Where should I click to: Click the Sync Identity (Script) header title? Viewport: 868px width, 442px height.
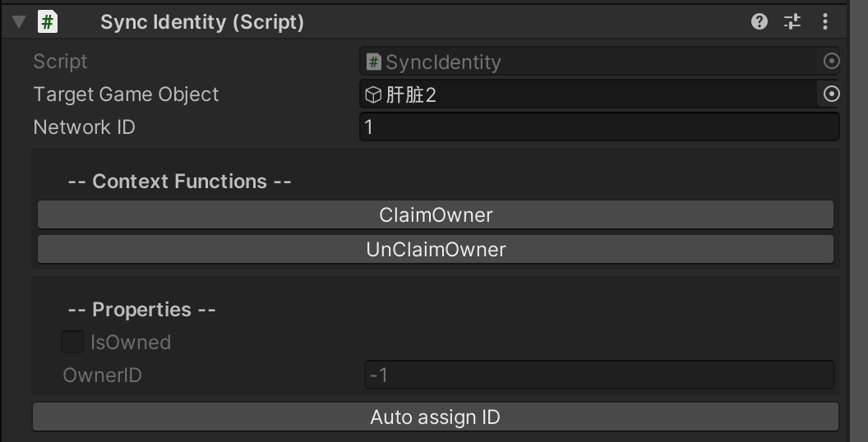[x=202, y=22]
